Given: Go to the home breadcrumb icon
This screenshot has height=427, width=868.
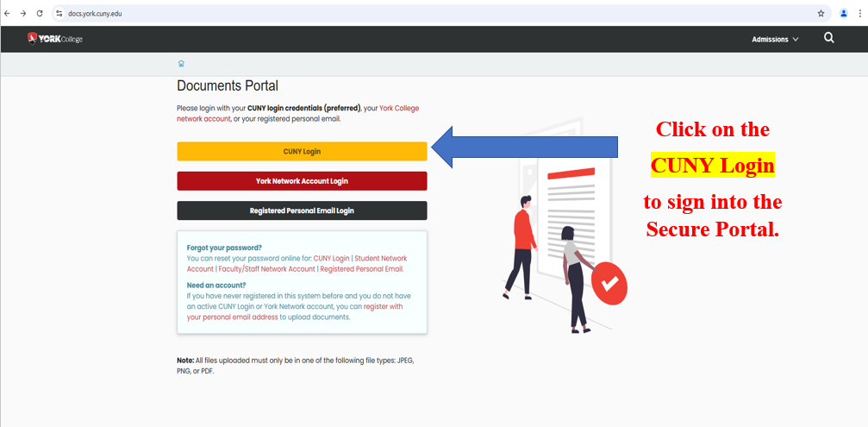Looking at the screenshot, I should click(181, 64).
